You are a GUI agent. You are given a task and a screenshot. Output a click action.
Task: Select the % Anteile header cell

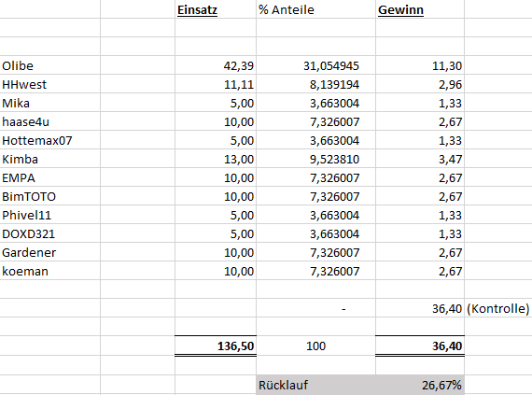click(315, 9)
